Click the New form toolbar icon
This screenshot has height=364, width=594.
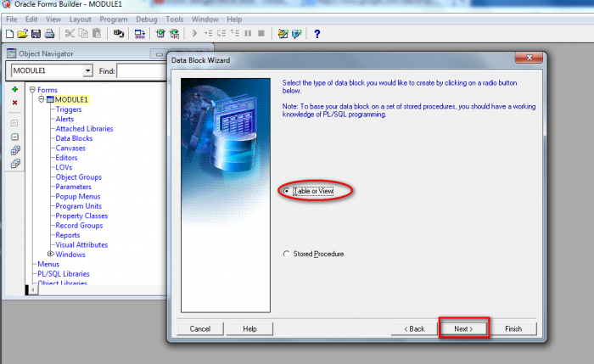pyautogui.click(x=10, y=34)
